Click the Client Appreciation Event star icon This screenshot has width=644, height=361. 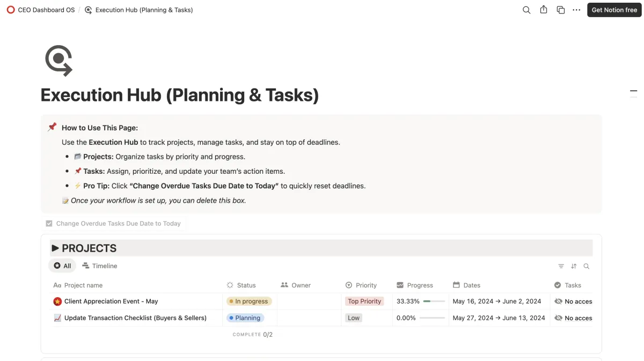[57, 301]
